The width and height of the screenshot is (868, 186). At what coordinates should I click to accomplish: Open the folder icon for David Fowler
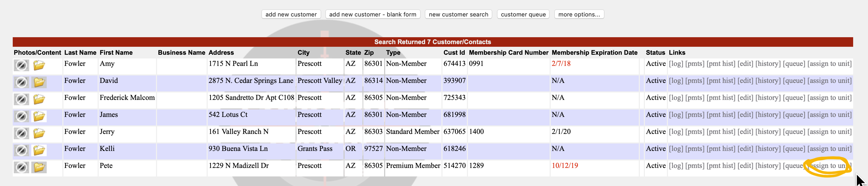click(x=39, y=82)
